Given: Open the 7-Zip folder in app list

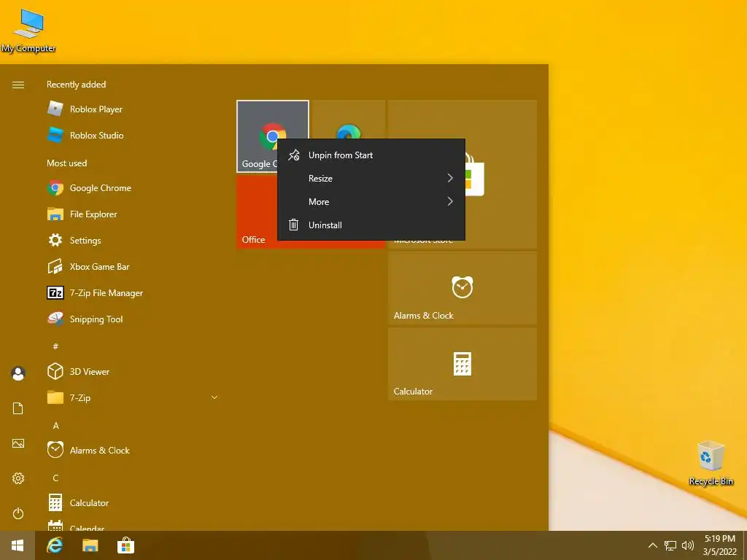Looking at the screenshot, I should point(133,397).
